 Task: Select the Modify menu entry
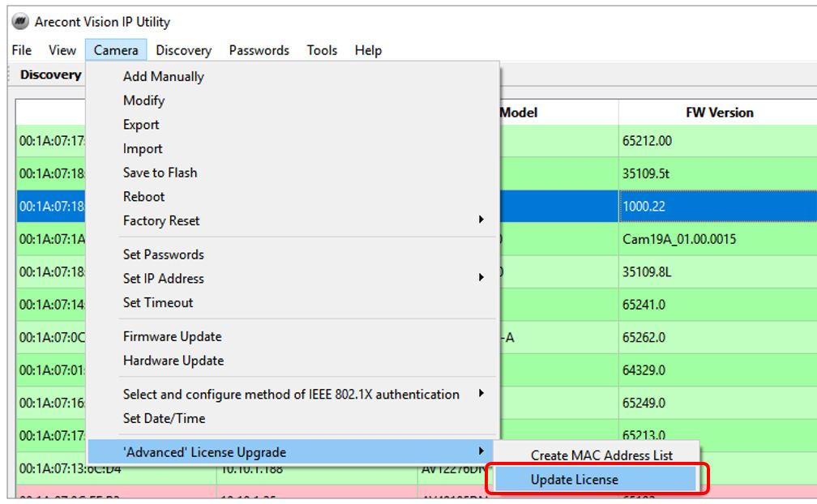(293, 100)
